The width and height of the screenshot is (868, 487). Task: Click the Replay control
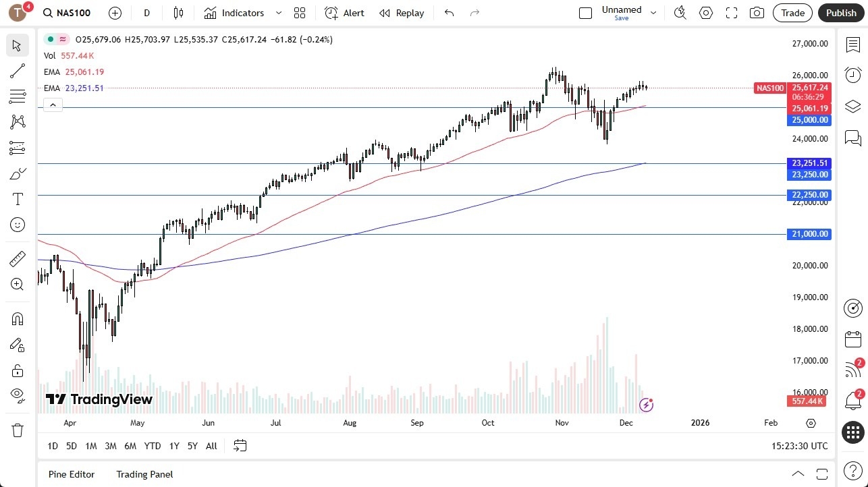[401, 13]
